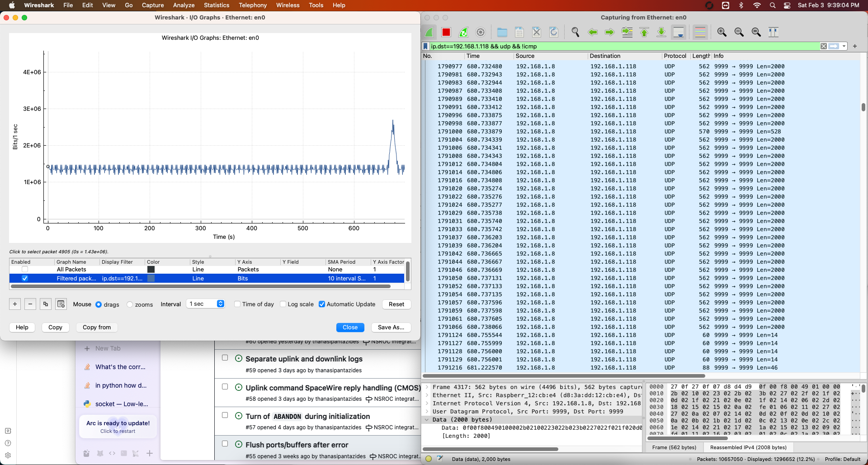The height and width of the screenshot is (465, 868).
Task: Stop the running capture with red square
Action: [x=446, y=32]
